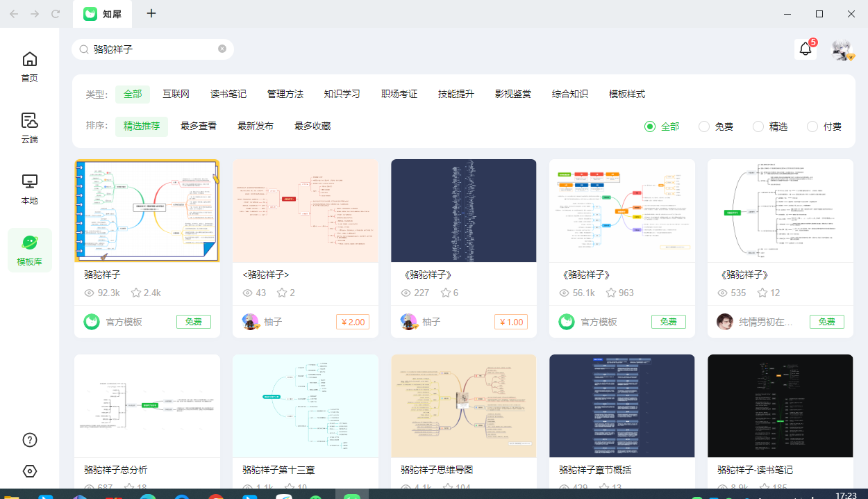
Task: Select the 模板库 template library sidebar icon
Action: pos(29,250)
